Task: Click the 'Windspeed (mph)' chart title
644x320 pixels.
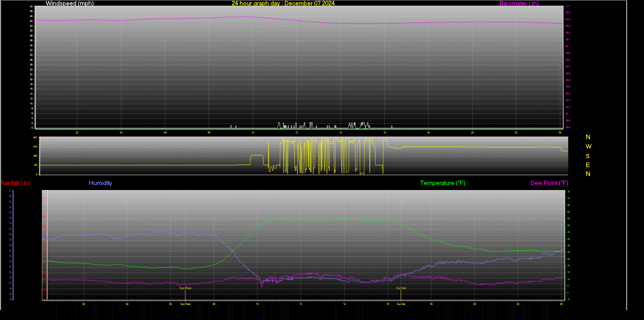Action: tap(70, 3)
